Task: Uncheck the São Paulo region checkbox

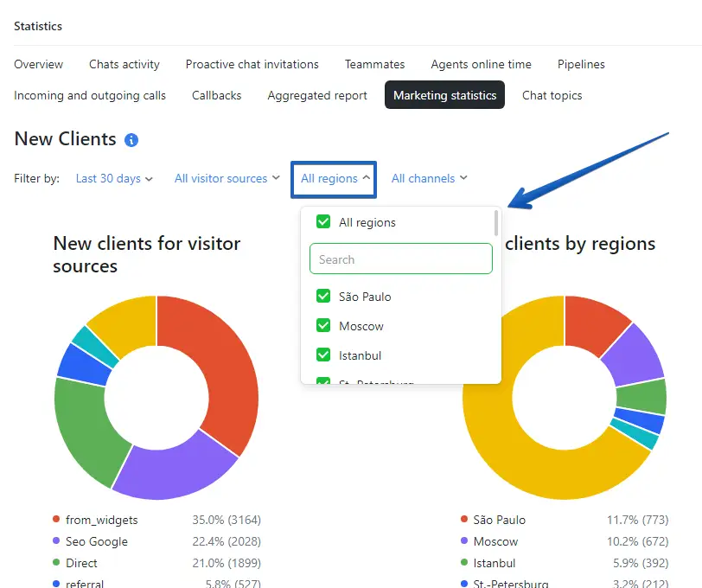Action: [323, 297]
